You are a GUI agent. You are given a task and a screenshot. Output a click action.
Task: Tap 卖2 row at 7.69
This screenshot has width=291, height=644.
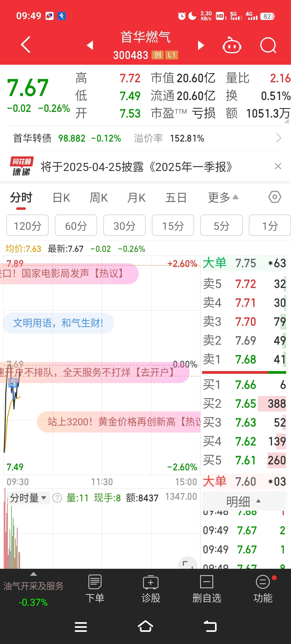[244, 340]
